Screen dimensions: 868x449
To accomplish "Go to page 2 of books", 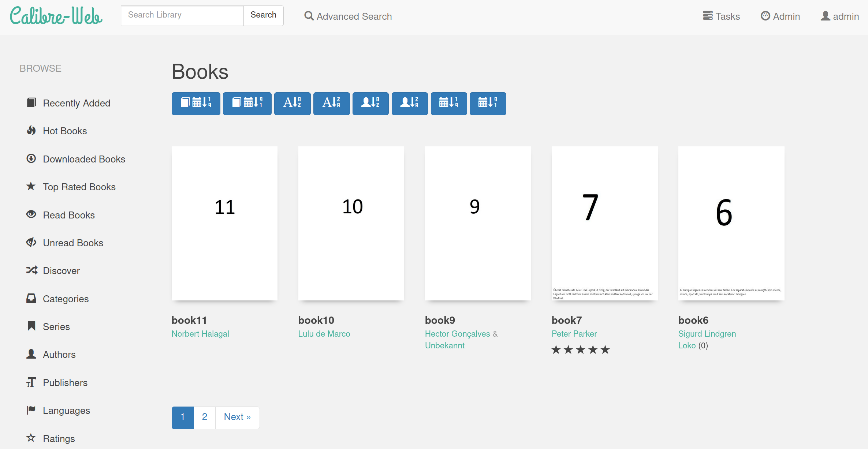I will tap(204, 417).
